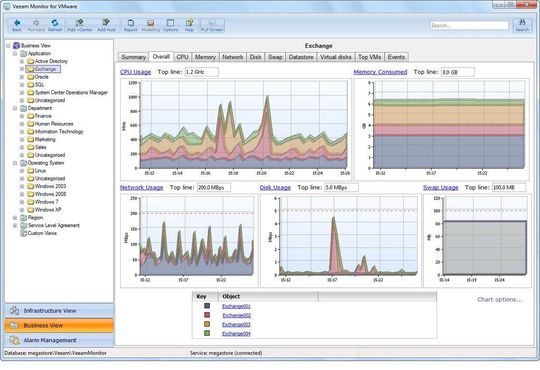
Task: Switch to the Top VMs tab
Action: click(370, 57)
